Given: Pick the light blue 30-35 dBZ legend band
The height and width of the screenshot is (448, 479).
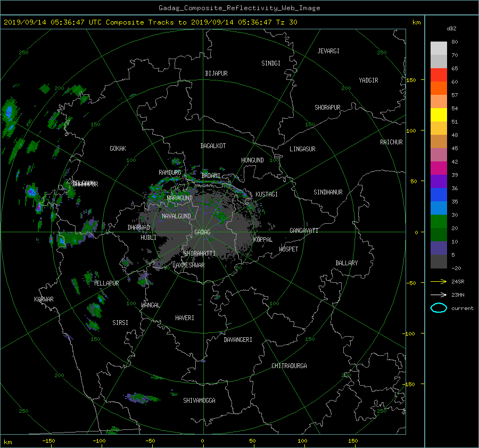Looking at the screenshot, I should [439, 208].
